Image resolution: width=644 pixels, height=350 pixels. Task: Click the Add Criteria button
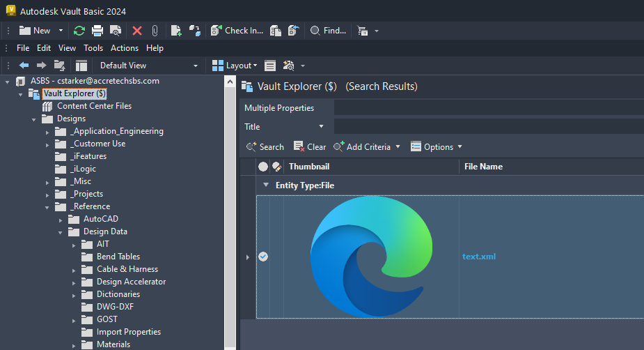click(362, 147)
